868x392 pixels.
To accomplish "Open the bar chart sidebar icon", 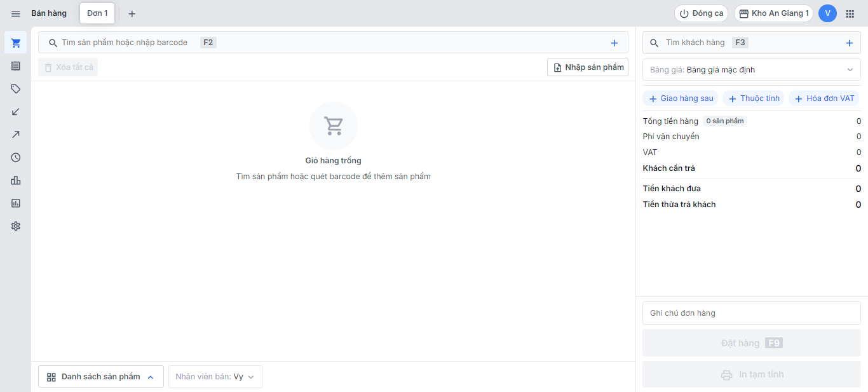I will tap(16, 180).
